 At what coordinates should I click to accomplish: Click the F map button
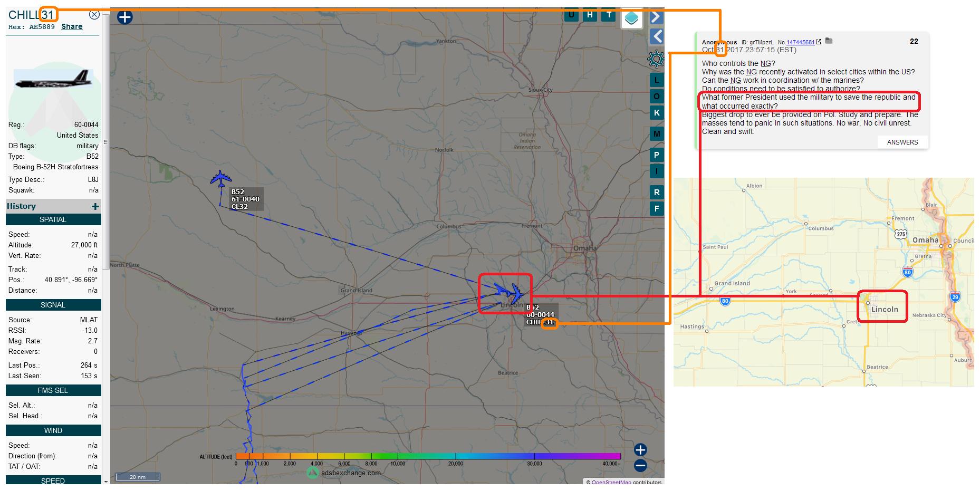657,209
